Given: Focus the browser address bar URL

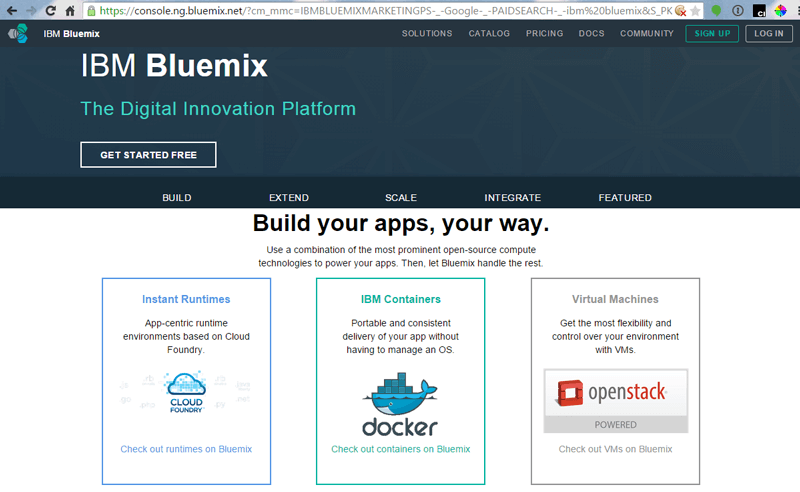Looking at the screenshot, I should point(386,11).
